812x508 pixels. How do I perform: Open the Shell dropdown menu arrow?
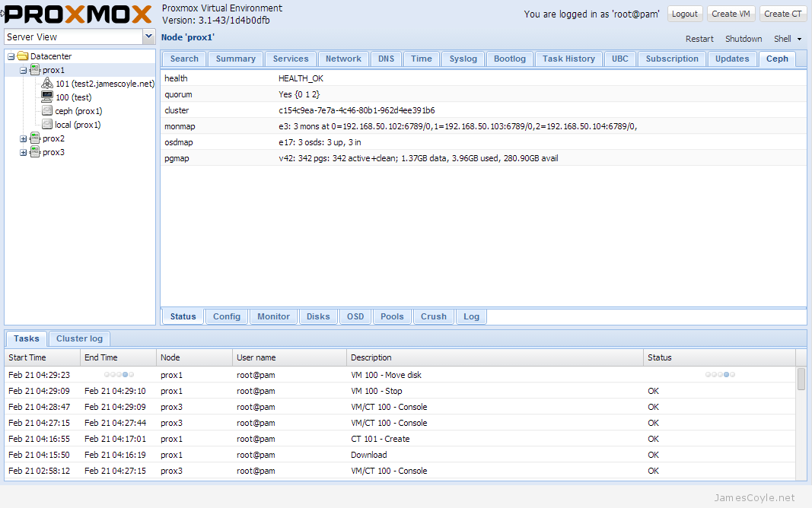pyautogui.click(x=799, y=39)
